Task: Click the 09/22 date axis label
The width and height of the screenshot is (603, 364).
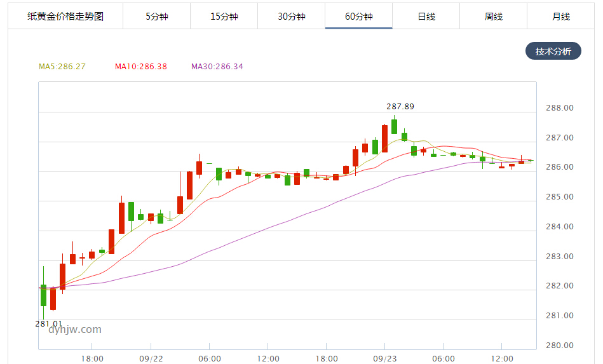Action: click(x=151, y=359)
